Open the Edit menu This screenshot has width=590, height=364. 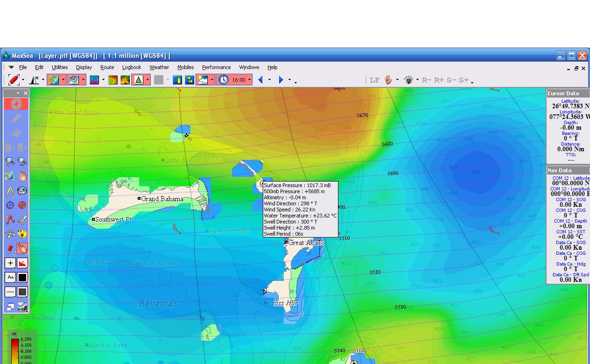[x=39, y=67]
